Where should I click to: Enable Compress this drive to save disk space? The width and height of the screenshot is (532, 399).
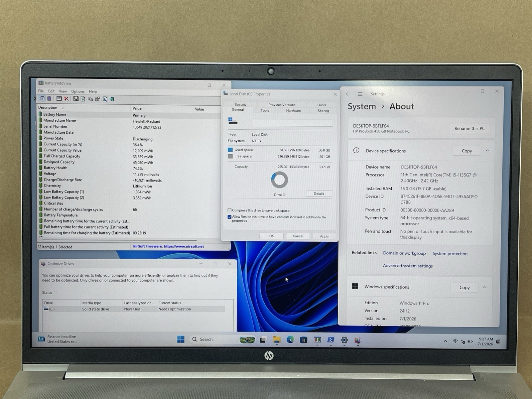229,210
